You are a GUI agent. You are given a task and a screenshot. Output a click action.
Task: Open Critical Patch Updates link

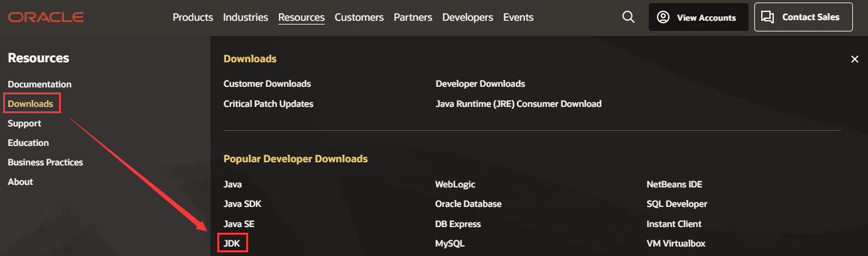coord(268,104)
